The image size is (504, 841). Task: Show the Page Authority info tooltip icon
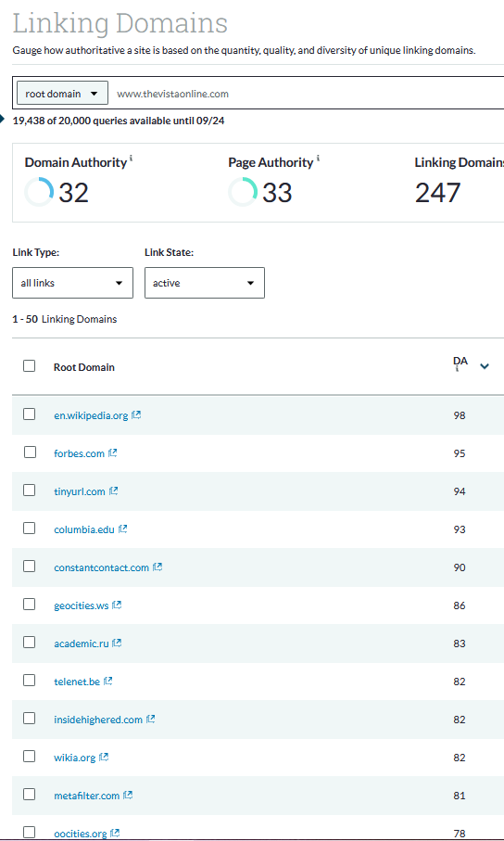click(318, 159)
